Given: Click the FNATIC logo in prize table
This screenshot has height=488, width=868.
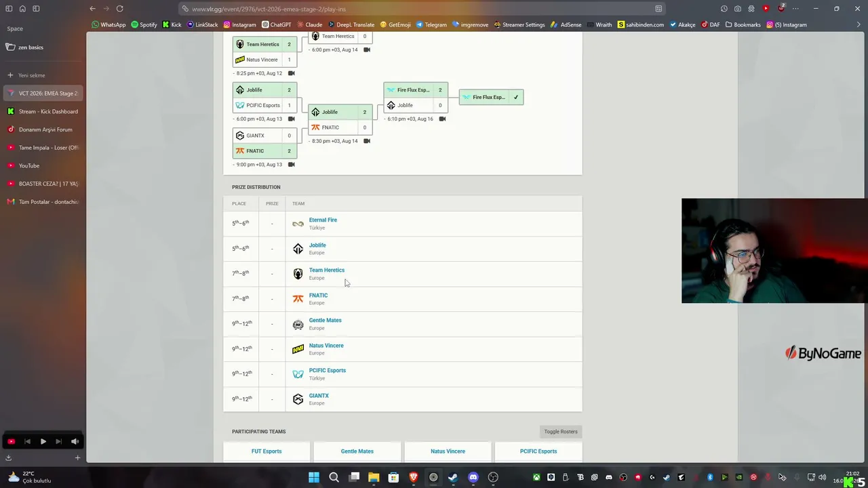Looking at the screenshot, I should pyautogui.click(x=298, y=299).
